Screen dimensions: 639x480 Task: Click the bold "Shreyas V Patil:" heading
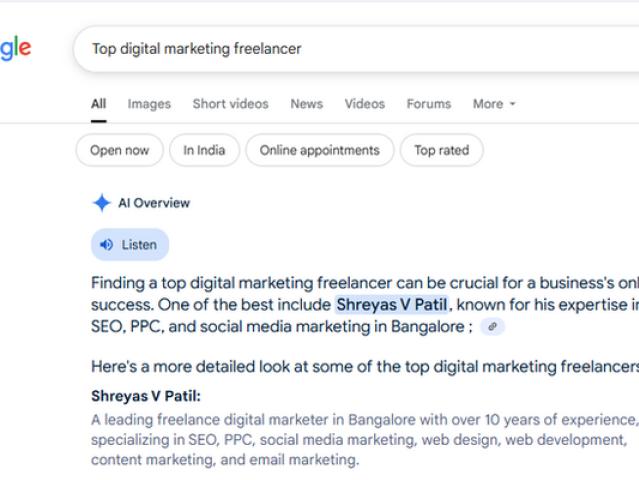146,395
